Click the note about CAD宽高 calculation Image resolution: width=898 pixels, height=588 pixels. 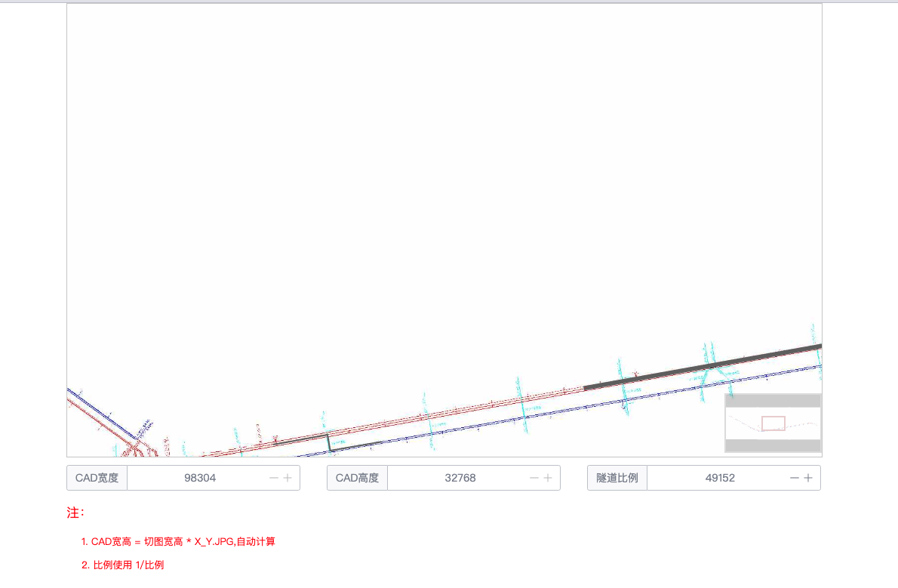178,542
